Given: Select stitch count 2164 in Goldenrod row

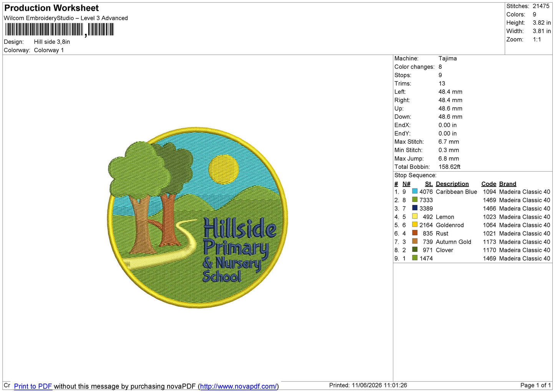Looking at the screenshot, I should 426,225.
